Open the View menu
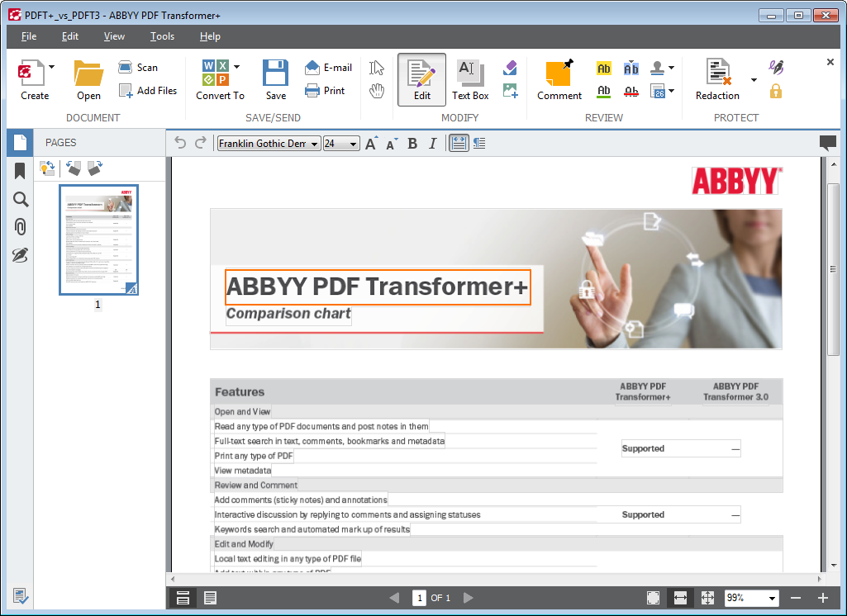This screenshot has width=847, height=616. click(x=114, y=36)
